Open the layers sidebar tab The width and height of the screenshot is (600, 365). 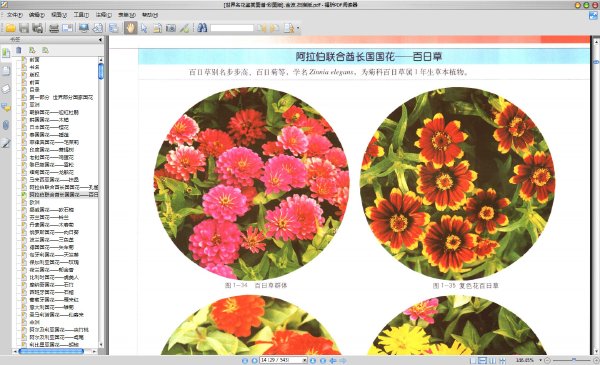6,89
